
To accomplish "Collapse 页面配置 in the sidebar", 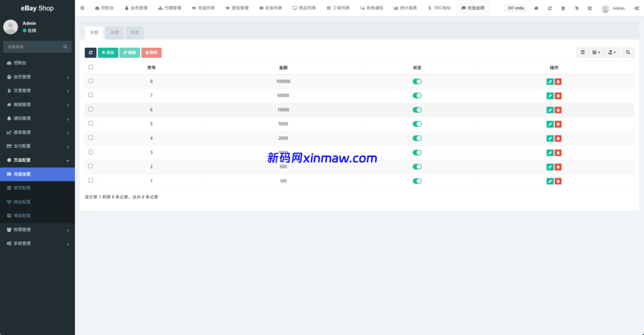I will click(x=37, y=161).
